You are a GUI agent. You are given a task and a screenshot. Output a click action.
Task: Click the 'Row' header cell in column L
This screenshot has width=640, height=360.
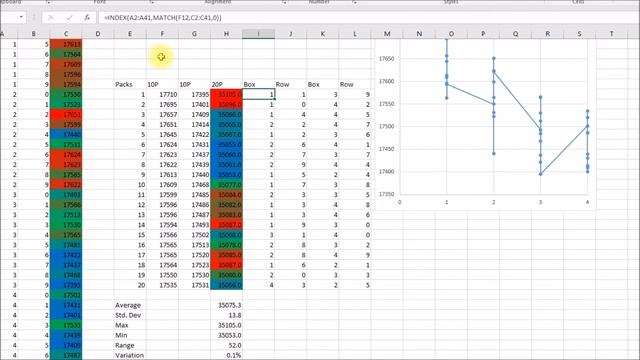355,84
